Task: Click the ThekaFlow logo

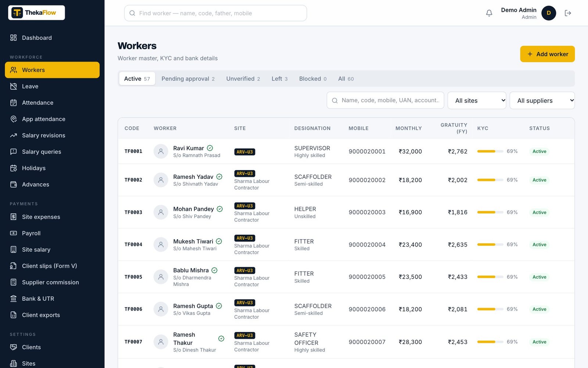Action: (x=36, y=13)
